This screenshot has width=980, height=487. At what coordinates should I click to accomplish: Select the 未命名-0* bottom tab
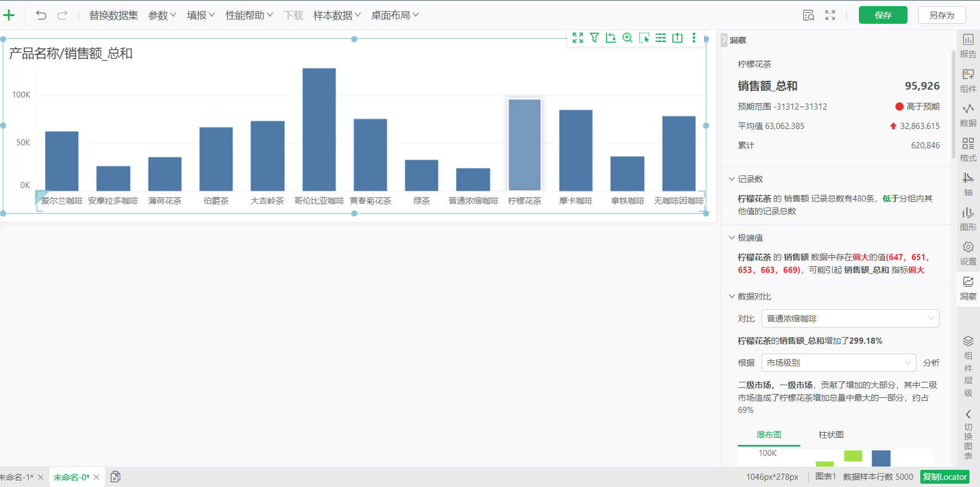click(x=71, y=477)
